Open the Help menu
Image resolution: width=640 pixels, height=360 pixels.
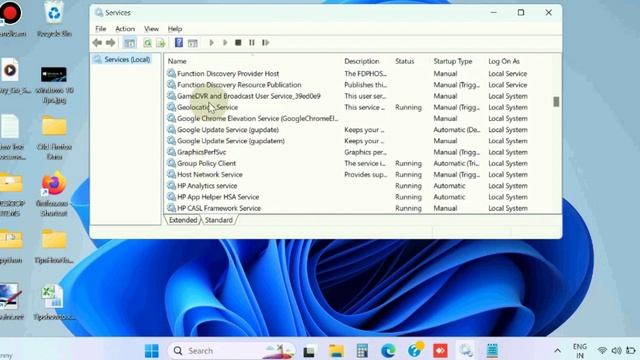(x=175, y=29)
